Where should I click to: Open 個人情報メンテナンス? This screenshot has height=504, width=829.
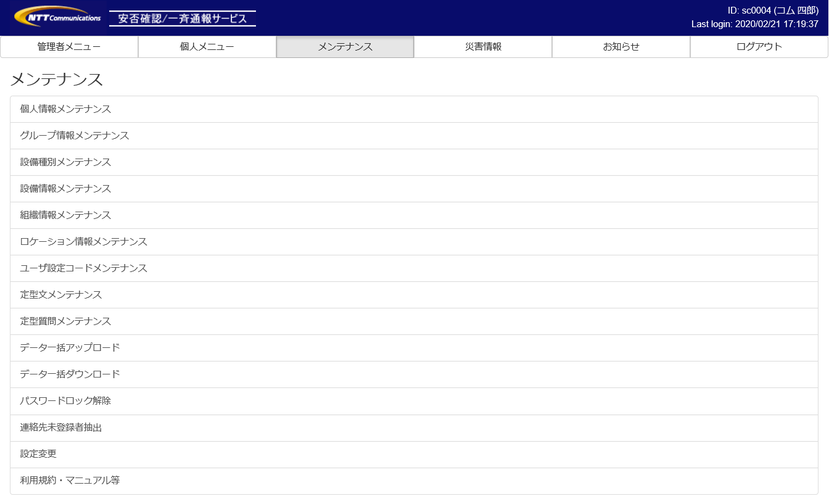tap(65, 109)
